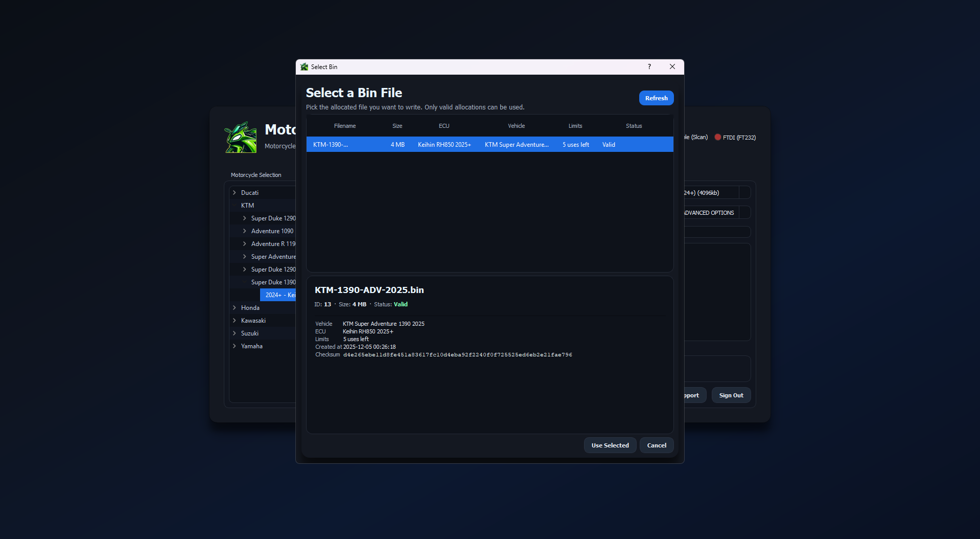Sort the table by Size column header
This screenshot has width=980, height=539.
pos(397,126)
